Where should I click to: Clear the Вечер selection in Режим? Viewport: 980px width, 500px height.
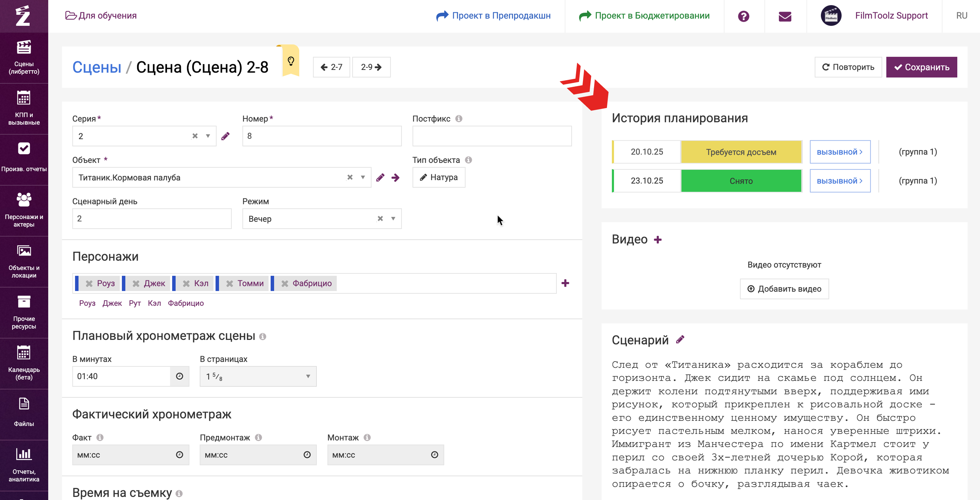(x=380, y=219)
